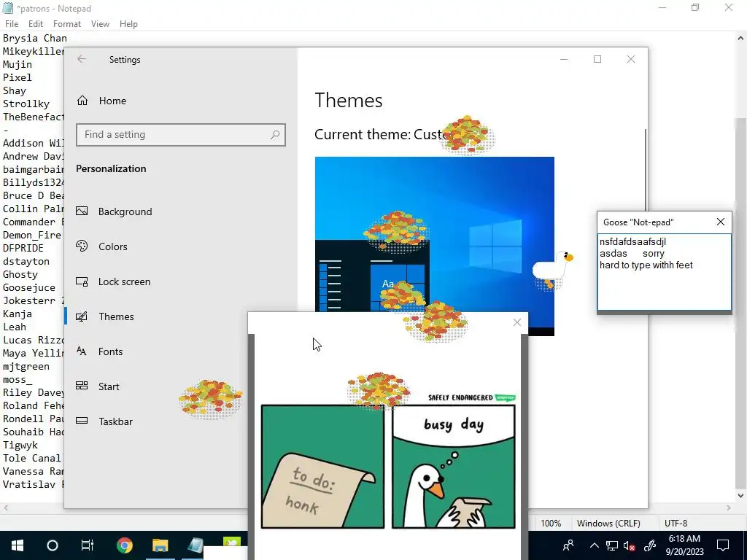Click the Themes icon in sidebar
Viewport: 747px width, 560px height.
click(82, 316)
